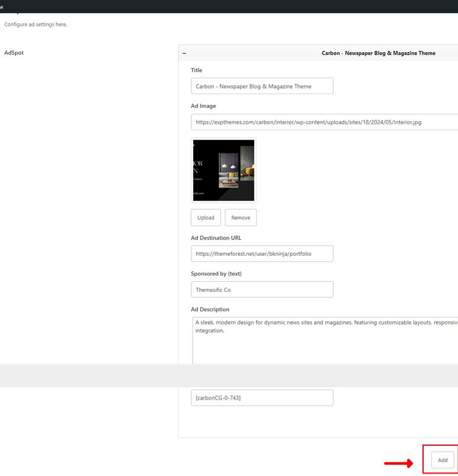Click the Title label
This screenshot has width=458, height=476.
pyautogui.click(x=197, y=70)
